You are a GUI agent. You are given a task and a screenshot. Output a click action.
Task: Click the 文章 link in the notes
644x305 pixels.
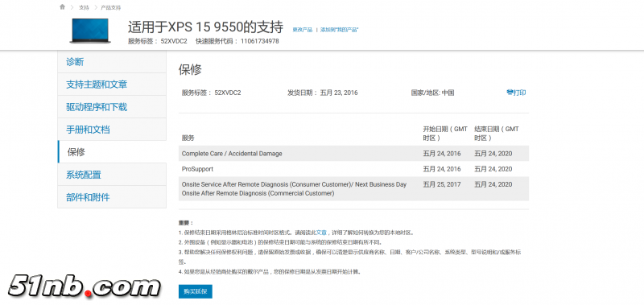tap(321, 233)
